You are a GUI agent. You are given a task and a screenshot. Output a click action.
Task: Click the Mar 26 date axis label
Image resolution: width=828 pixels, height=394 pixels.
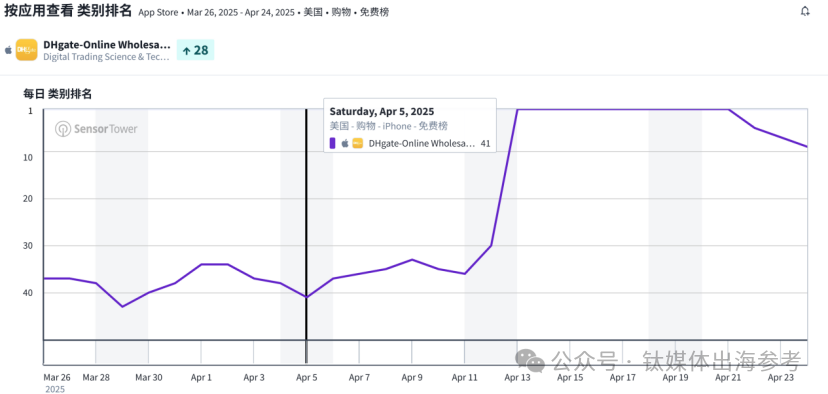(x=57, y=377)
